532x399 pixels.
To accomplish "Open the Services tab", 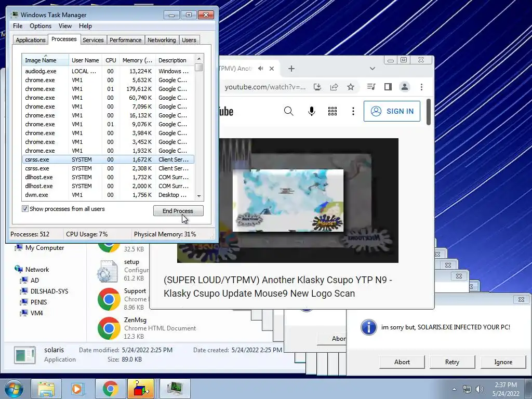I will pos(93,40).
